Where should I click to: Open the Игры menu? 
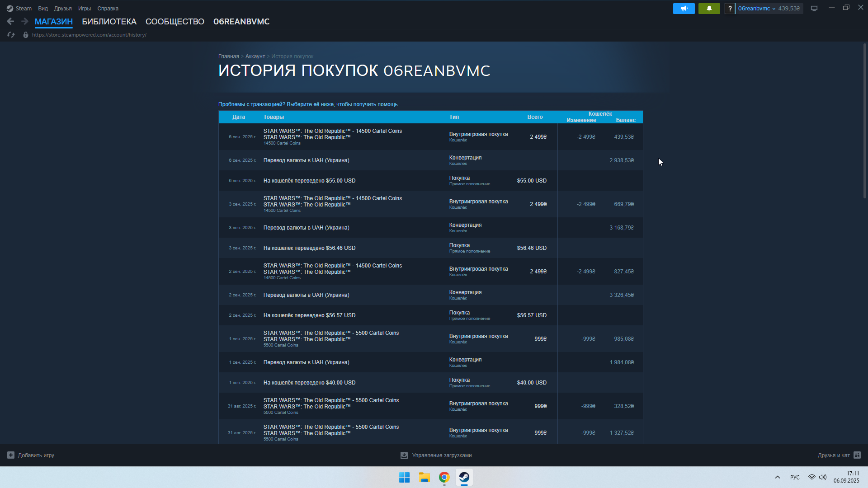coord(85,9)
